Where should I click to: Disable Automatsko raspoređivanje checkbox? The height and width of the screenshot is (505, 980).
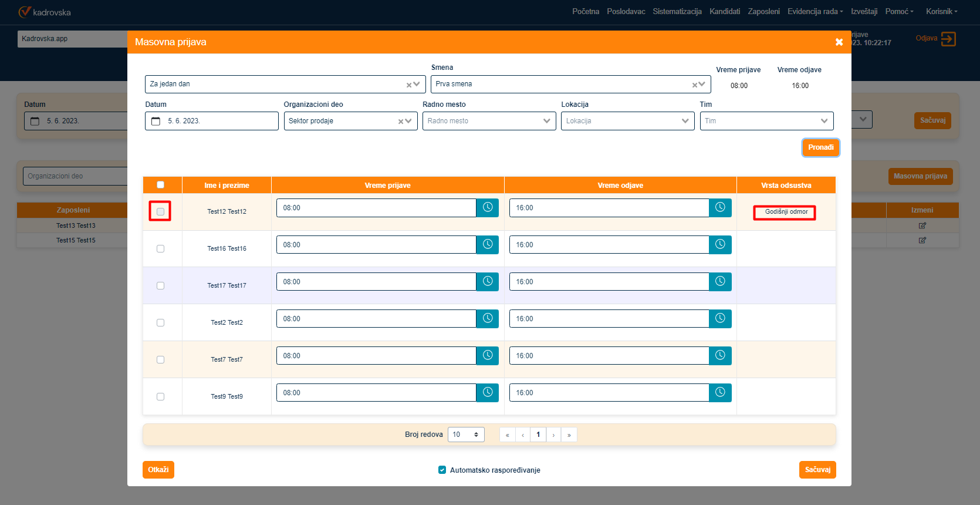coord(442,470)
